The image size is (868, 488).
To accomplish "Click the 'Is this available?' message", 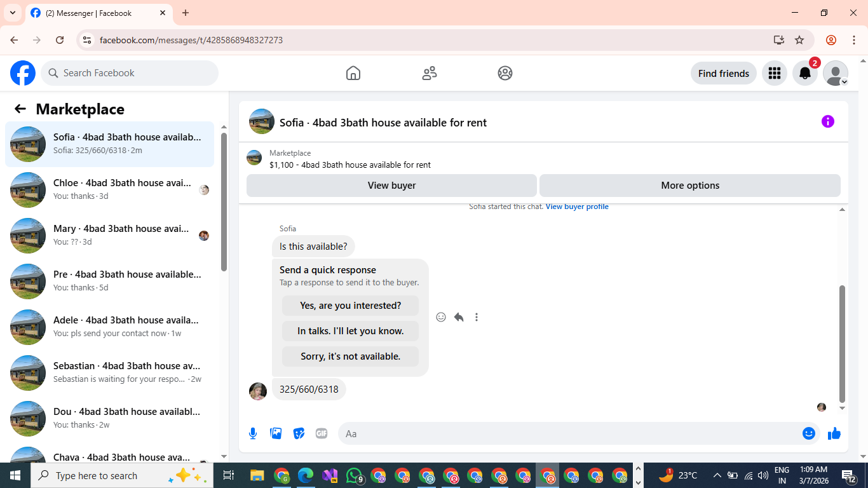I will [x=313, y=247].
